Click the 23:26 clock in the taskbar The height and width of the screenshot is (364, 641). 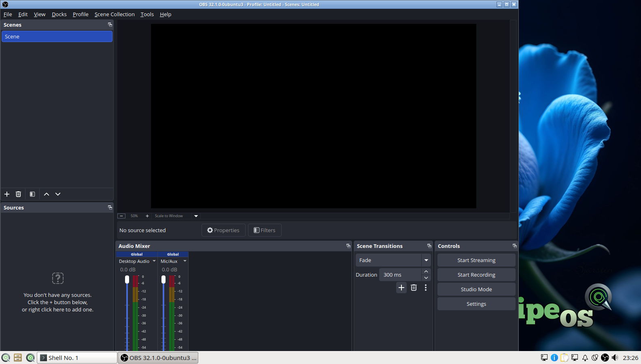(630, 358)
